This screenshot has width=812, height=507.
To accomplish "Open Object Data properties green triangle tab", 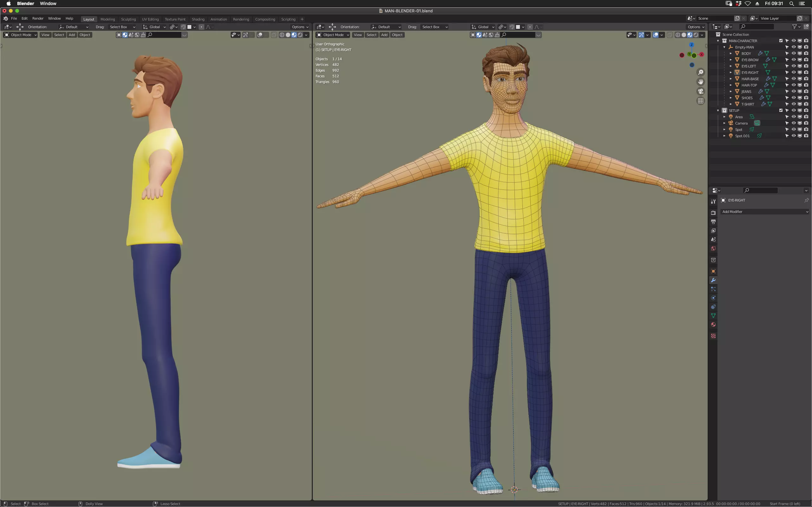I will coord(713,316).
